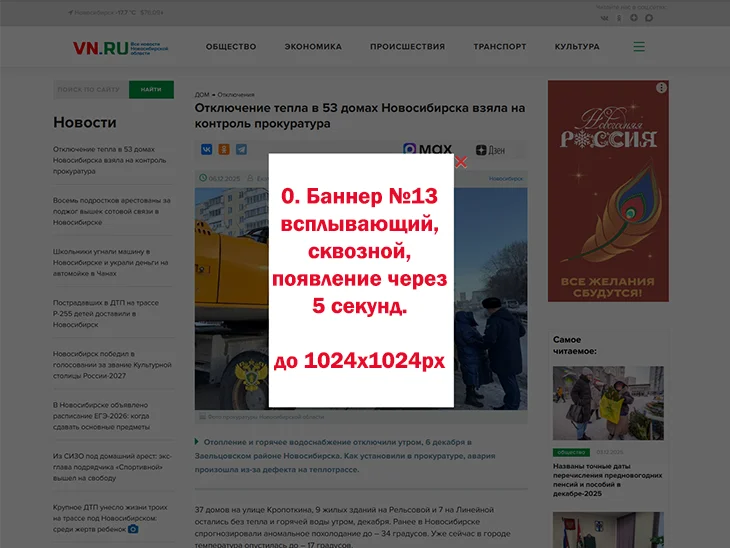Go to ДОМ breadcrumb link
The width and height of the screenshot is (730, 548).
202,95
